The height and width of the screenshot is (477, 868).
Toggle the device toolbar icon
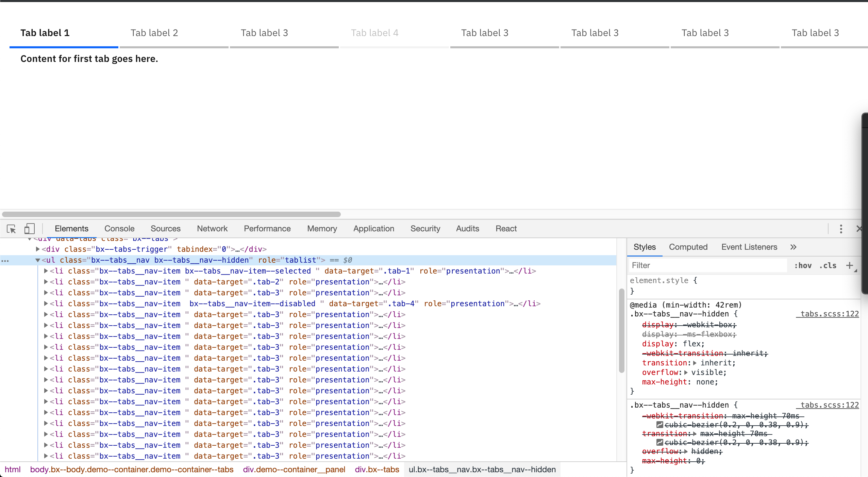29,229
